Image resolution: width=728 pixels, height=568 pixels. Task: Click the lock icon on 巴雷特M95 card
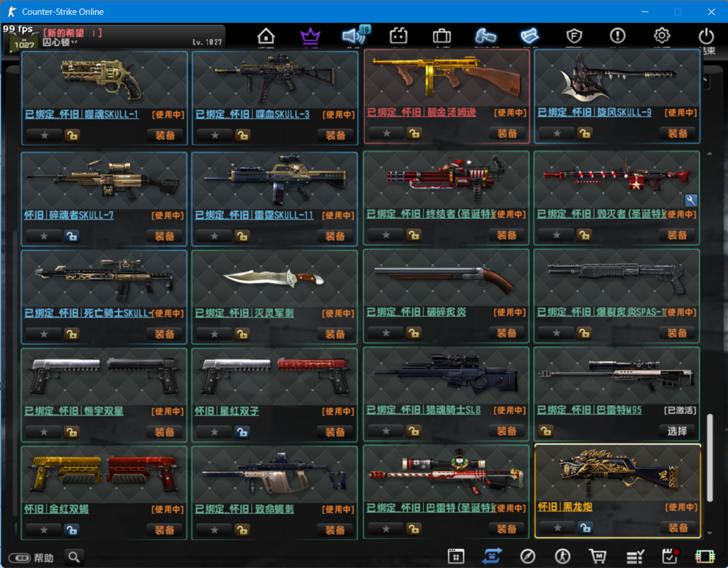coord(547,431)
